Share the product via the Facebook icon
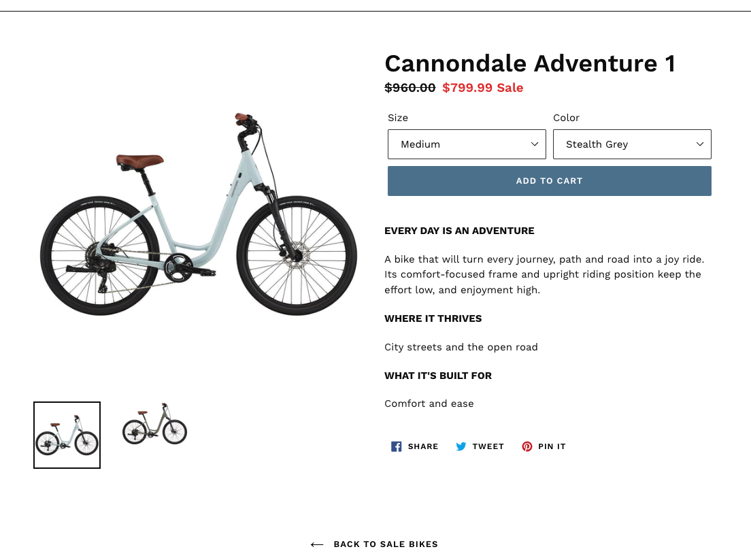Image resolution: width=751 pixels, height=560 pixels. tap(397, 446)
